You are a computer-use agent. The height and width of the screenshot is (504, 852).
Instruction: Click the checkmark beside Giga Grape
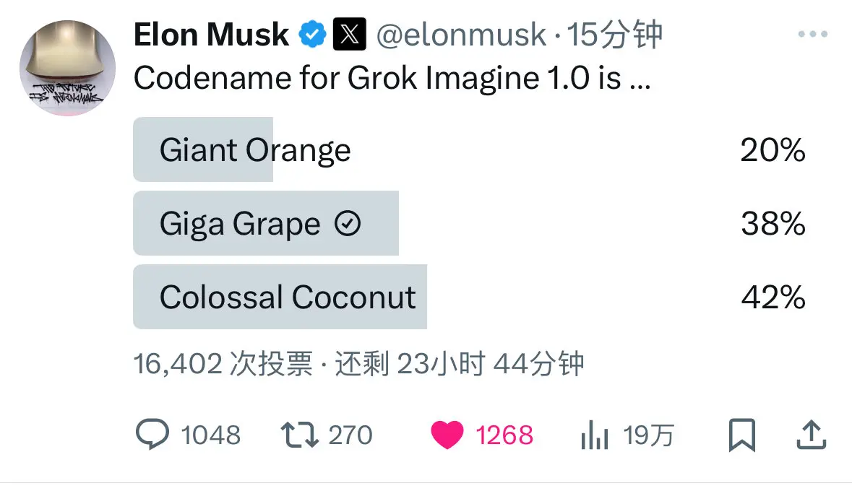[349, 224]
